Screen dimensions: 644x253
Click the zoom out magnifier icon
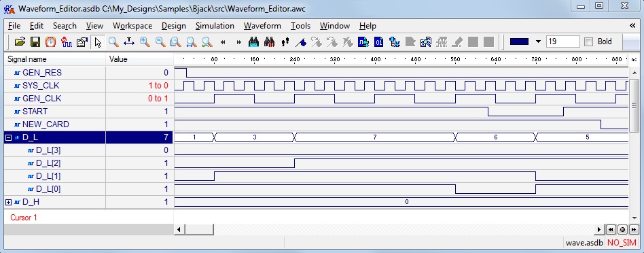click(160, 42)
